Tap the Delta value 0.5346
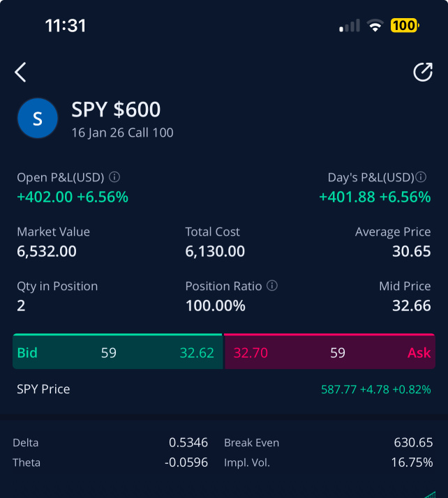This screenshot has height=498, width=448. (x=188, y=442)
